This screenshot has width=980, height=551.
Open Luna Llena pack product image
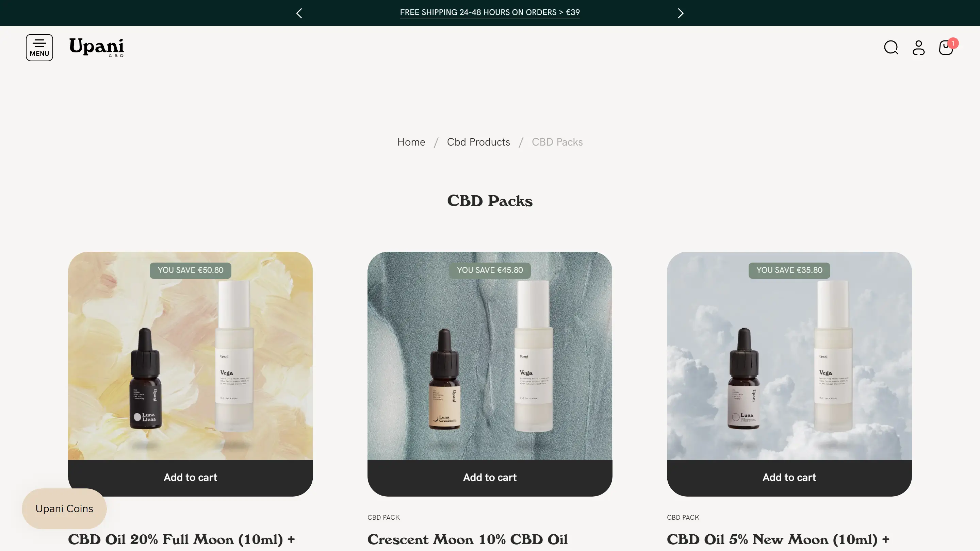(x=190, y=355)
